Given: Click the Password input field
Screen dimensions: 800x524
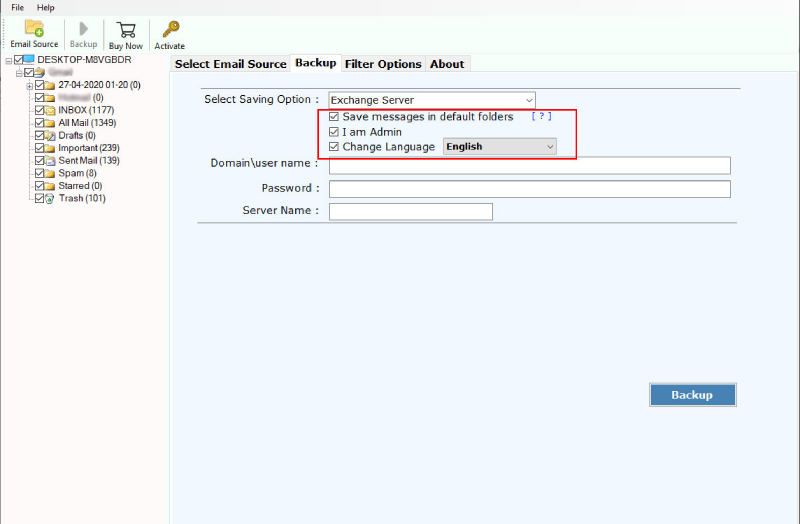Looking at the screenshot, I should tap(530, 189).
